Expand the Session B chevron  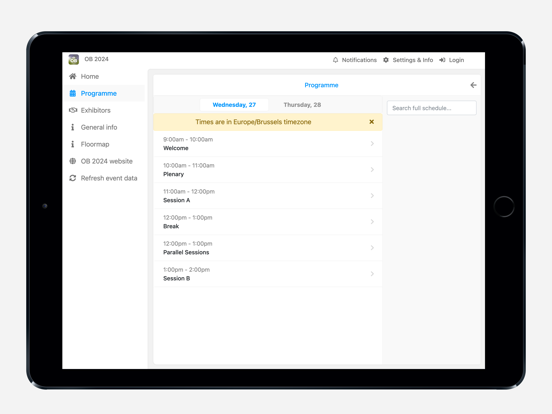372,274
